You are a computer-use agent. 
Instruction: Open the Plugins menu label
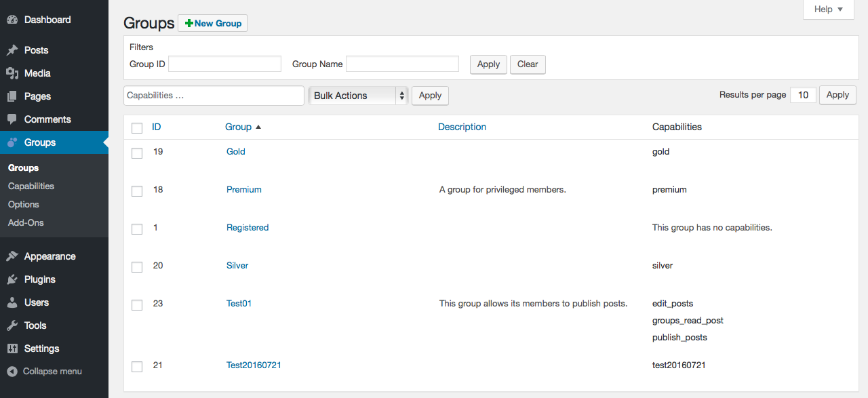[x=40, y=279]
